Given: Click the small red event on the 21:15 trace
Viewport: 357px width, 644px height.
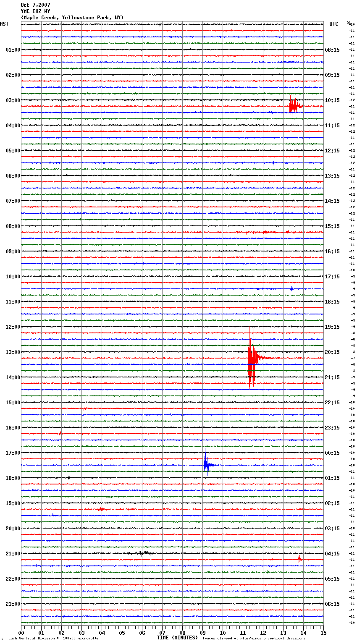Looking at the screenshot, I should click(x=299, y=559).
